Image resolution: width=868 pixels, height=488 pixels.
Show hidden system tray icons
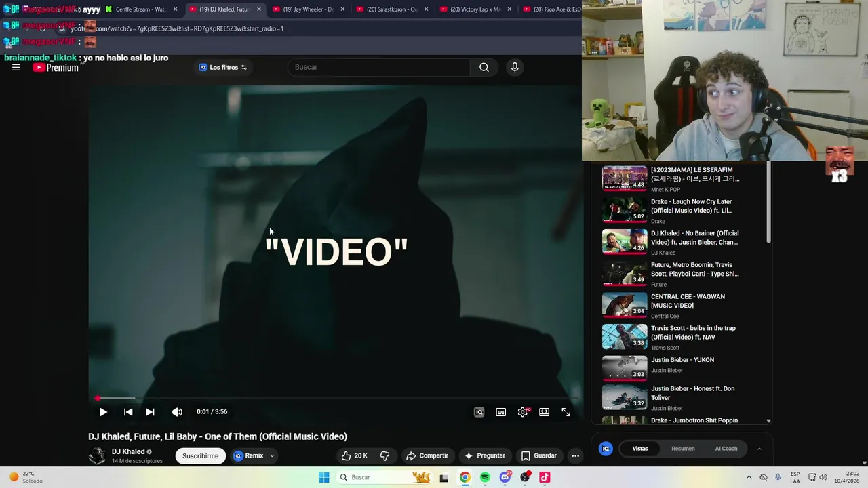(x=749, y=477)
